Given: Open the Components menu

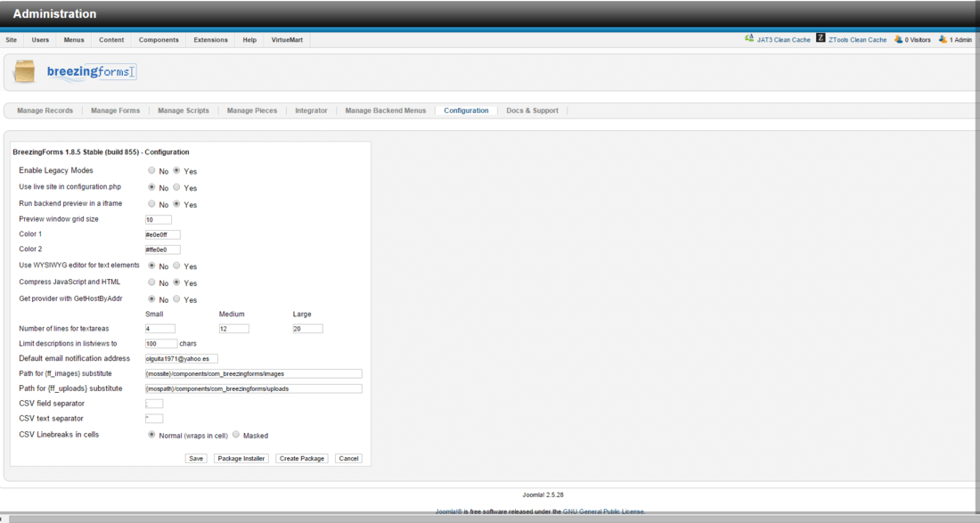Looking at the screenshot, I should [x=159, y=40].
